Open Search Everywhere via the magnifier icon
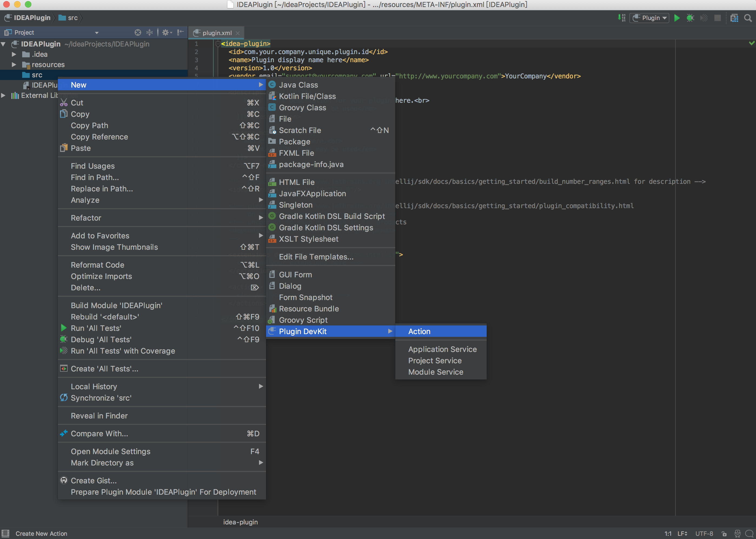Screen dimensions: 756x539 (748, 18)
